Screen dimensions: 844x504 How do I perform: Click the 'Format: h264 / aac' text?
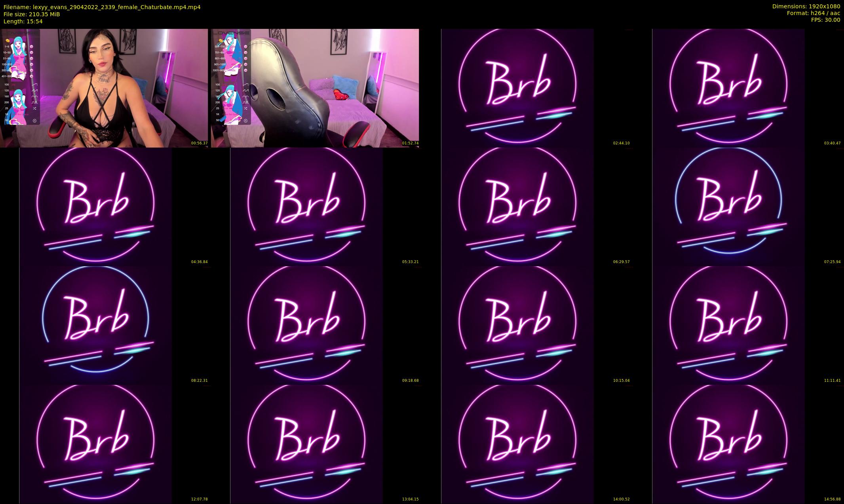814,13
